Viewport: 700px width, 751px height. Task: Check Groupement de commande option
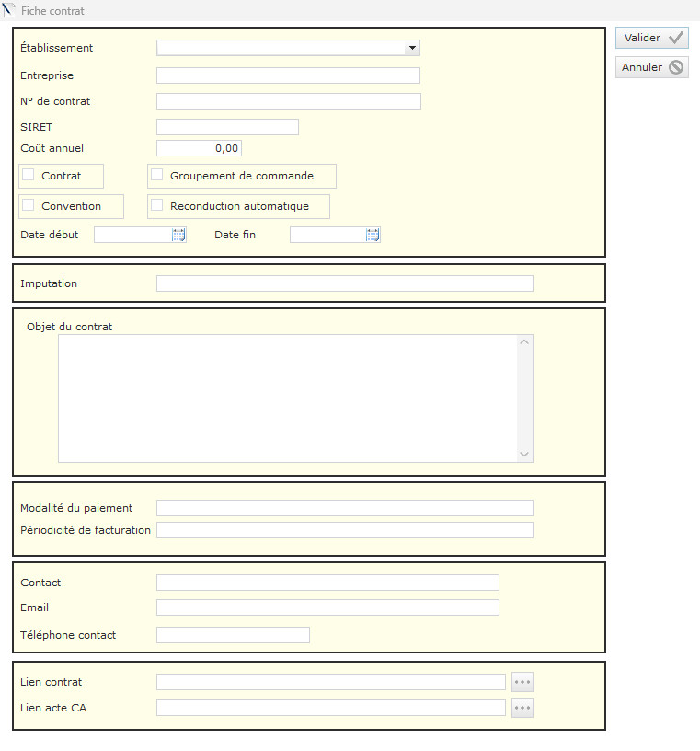tap(157, 175)
